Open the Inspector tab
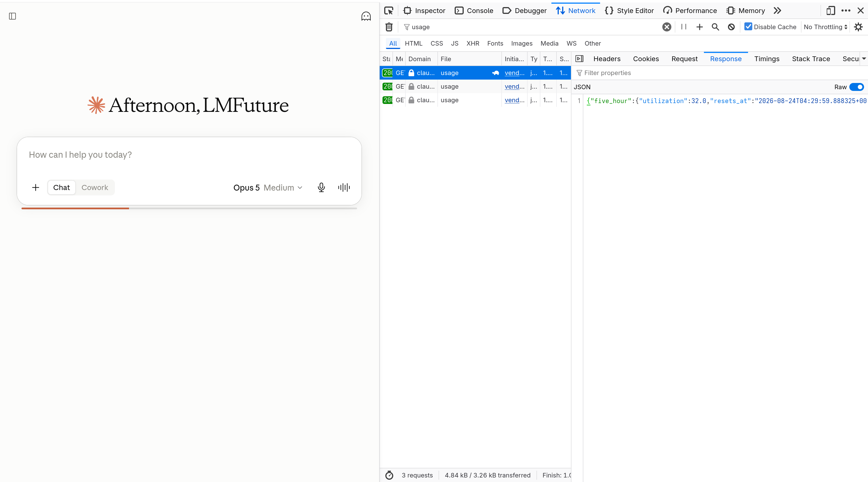 [424, 10]
